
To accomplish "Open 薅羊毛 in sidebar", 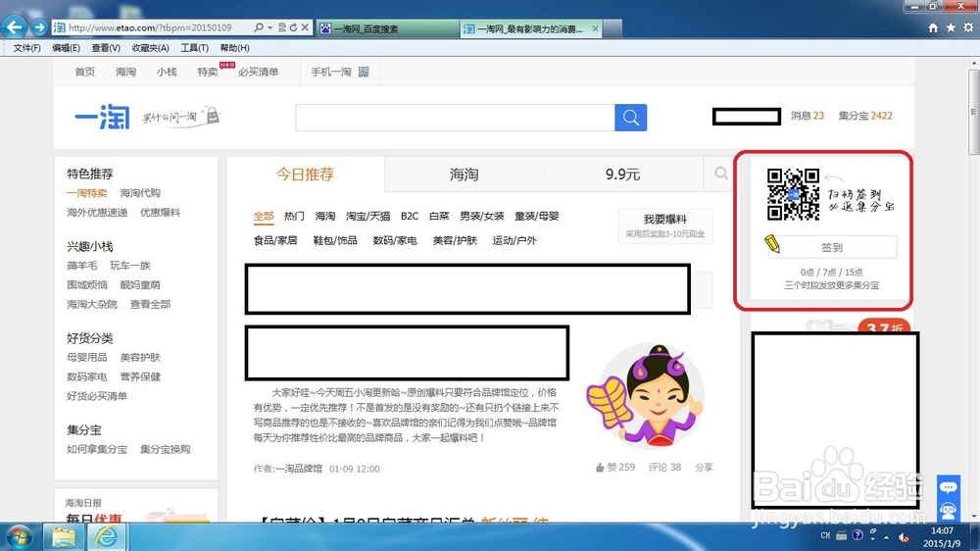I will [82, 266].
